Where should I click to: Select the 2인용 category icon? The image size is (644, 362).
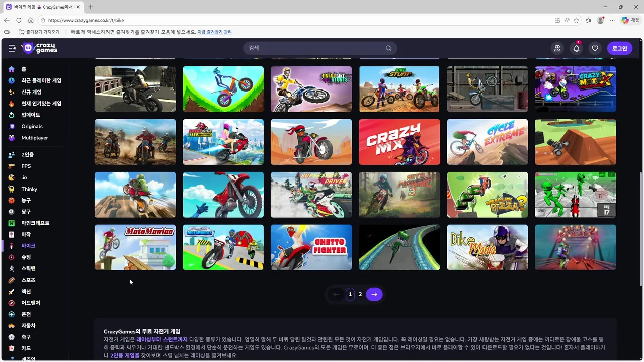point(12,155)
